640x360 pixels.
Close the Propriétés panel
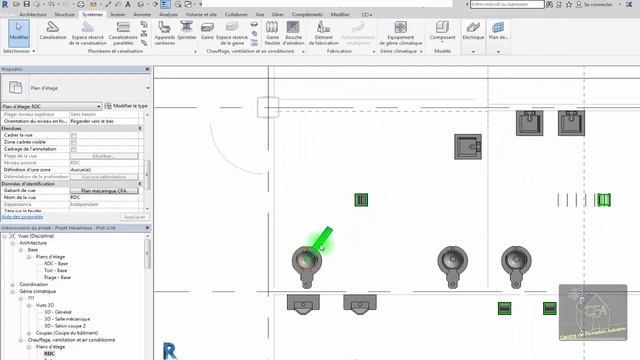coord(147,69)
